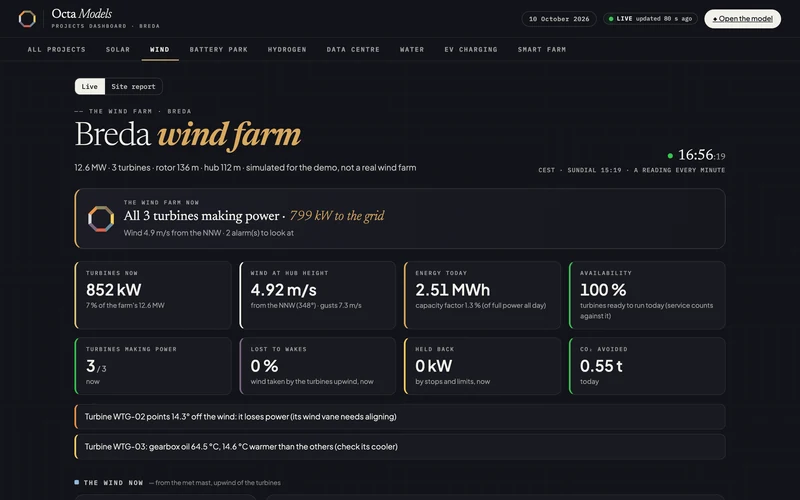Open the WTG-02 wind vane alarm

coord(400,417)
